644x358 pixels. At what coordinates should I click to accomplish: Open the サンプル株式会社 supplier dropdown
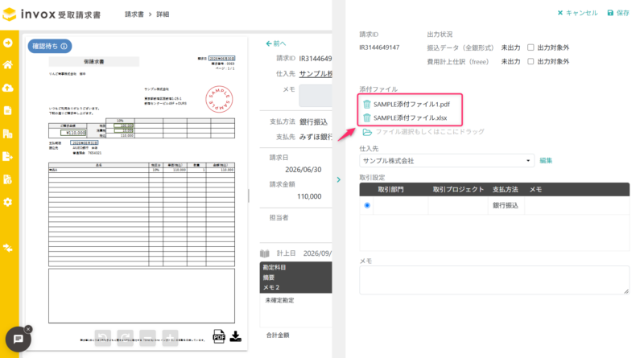click(x=447, y=161)
